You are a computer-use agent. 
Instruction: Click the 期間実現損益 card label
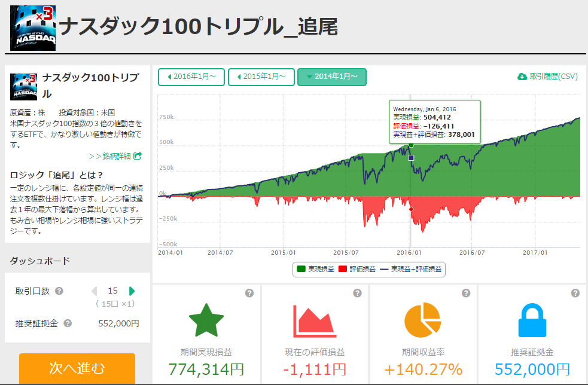(206, 352)
